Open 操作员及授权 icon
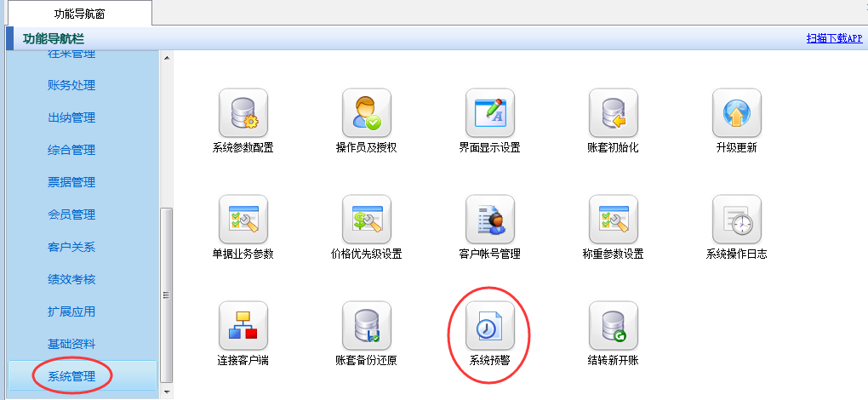 coord(367,113)
